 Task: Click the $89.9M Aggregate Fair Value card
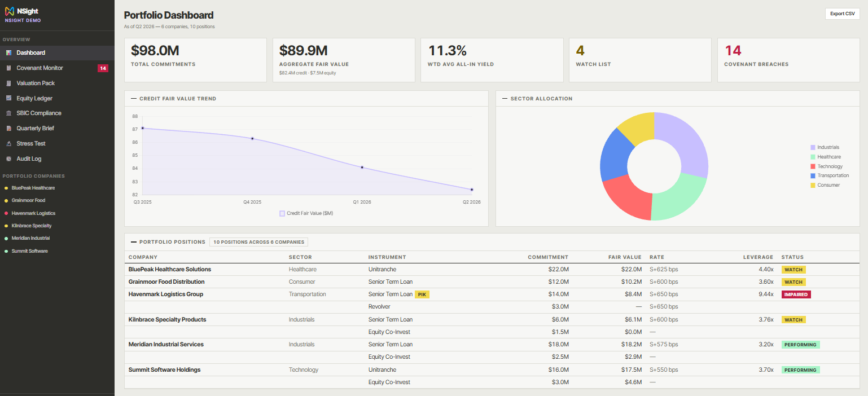(344, 60)
